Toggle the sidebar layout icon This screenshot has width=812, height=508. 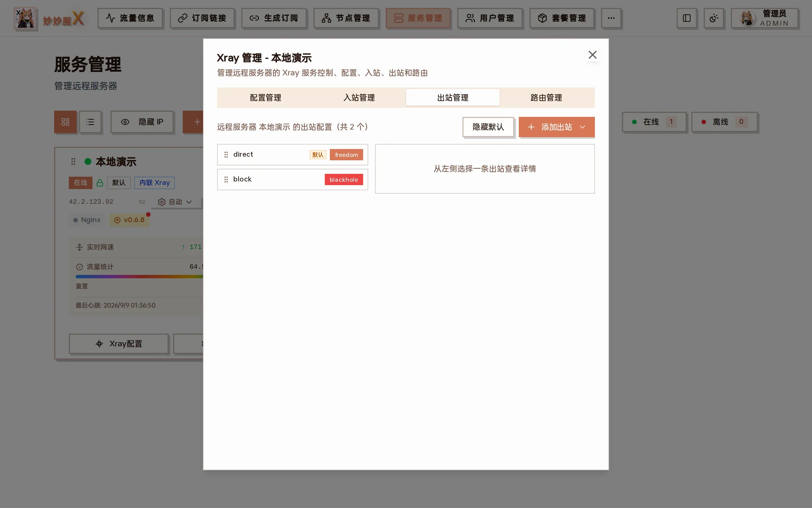687,18
